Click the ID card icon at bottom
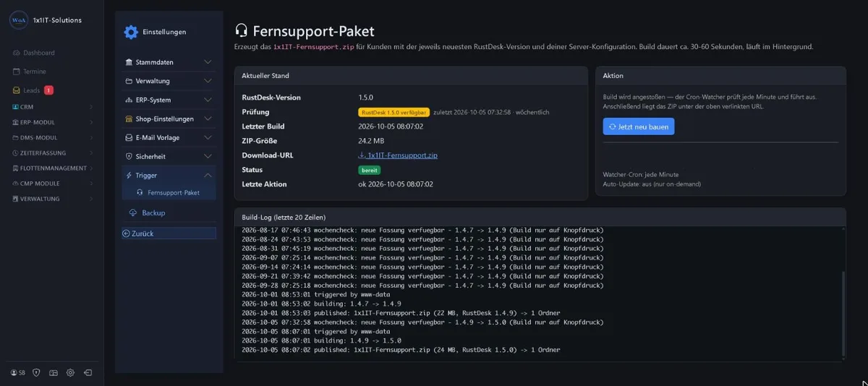This screenshot has height=386, width=868. 54,372
